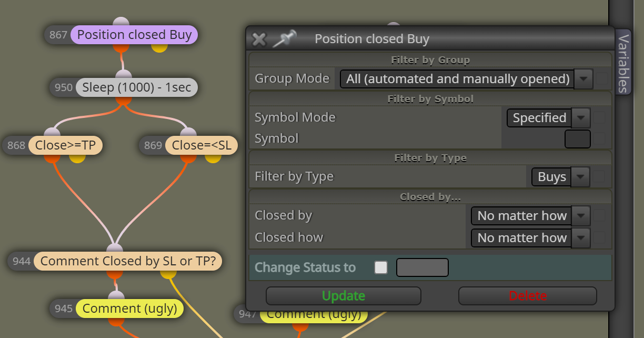The image size is (644, 338).
Task: Click input connector atop Close>=TP block
Action: [52, 133]
